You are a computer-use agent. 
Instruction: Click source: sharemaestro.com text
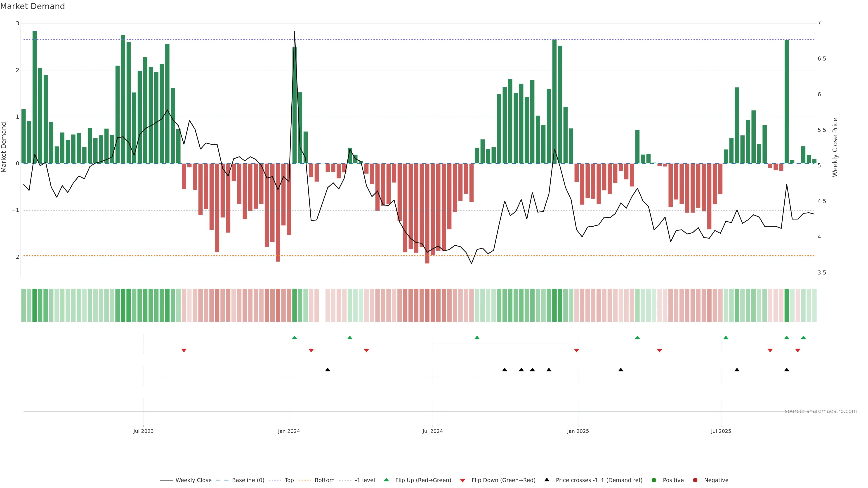(x=821, y=411)
